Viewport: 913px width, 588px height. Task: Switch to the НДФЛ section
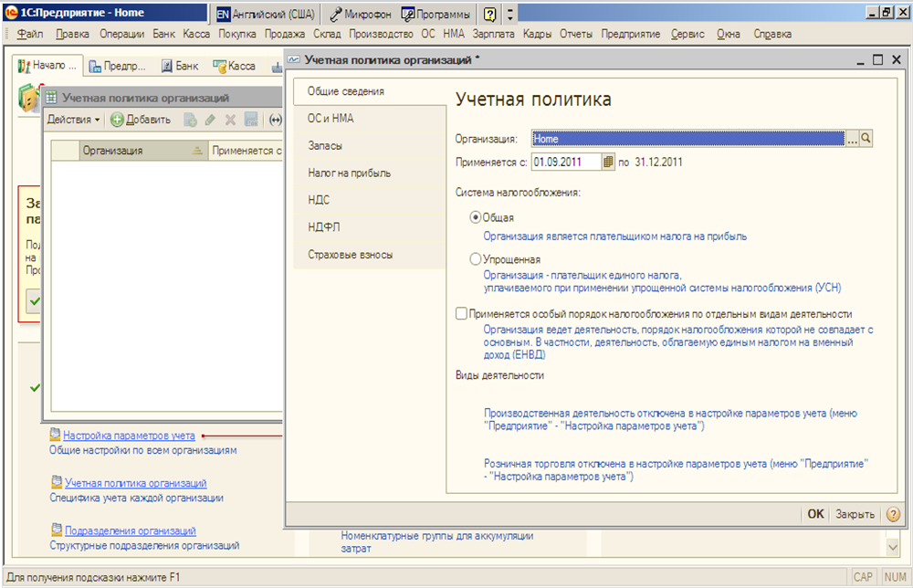370,227
